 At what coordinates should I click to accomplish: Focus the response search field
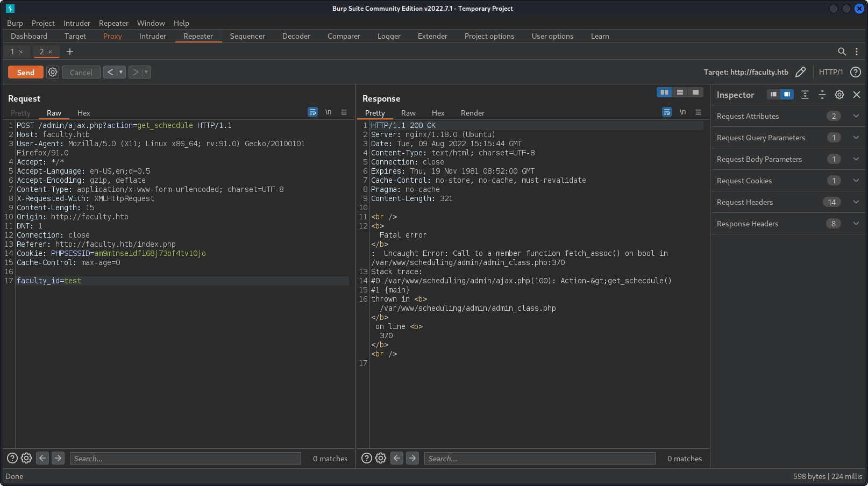click(539, 458)
